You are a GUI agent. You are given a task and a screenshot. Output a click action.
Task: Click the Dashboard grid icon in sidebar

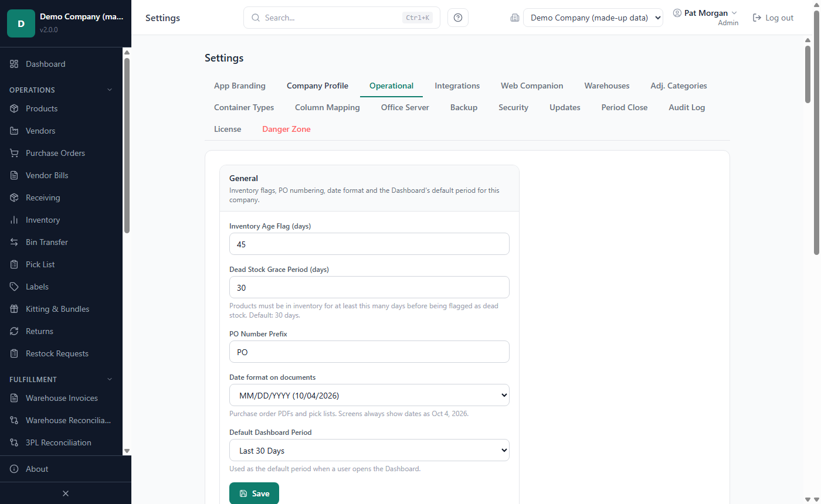coord(14,64)
